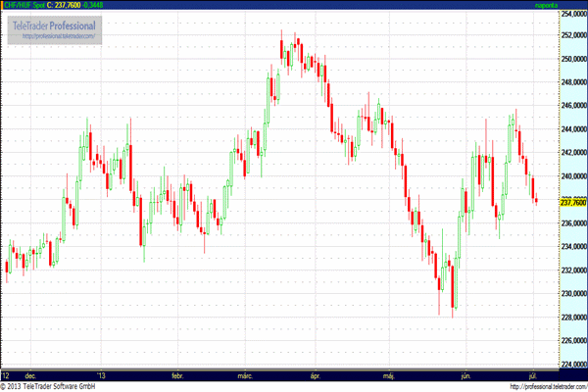Click the 'júl.' month label on time axis
Image resolution: width=588 pixels, height=392 pixels.
click(534, 375)
